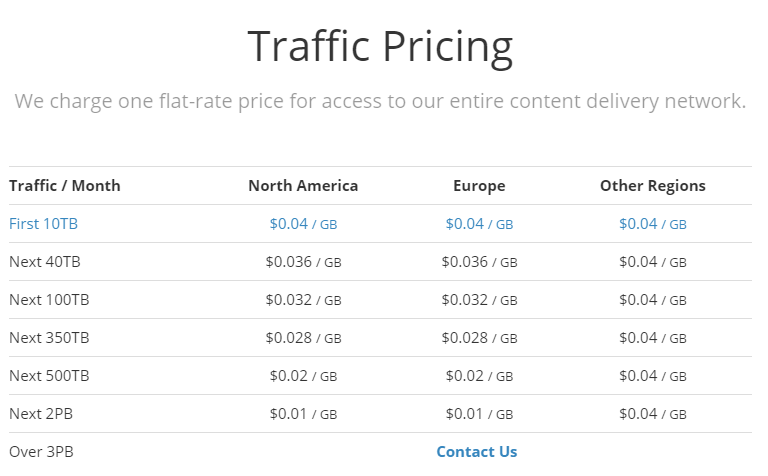The width and height of the screenshot is (768, 476).
Task: Click North America $0.04 / GB price
Action: tap(303, 224)
